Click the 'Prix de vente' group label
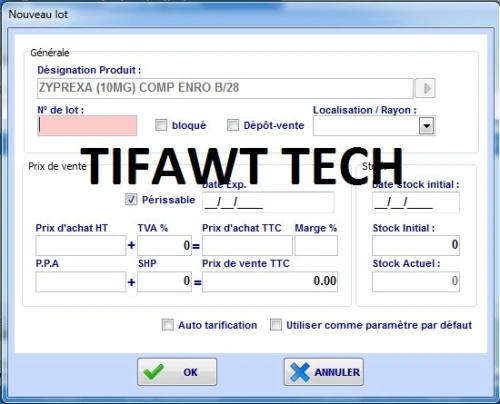 point(57,166)
